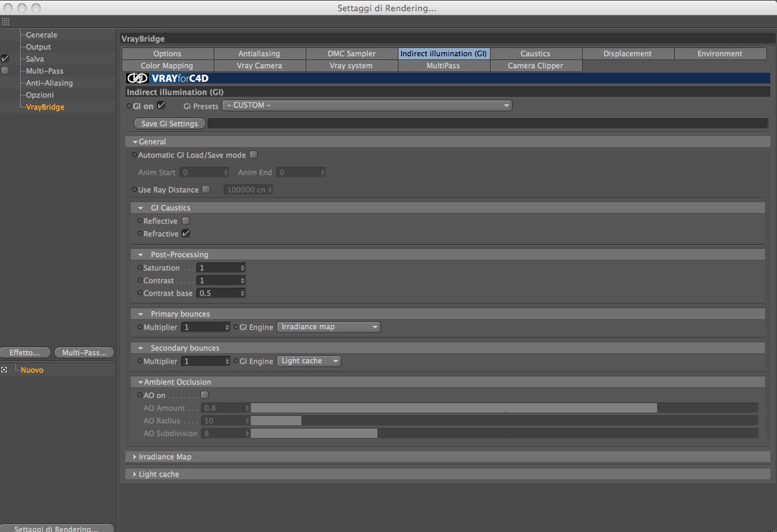Click the AO Amount slider bar
The height and width of the screenshot is (532, 777).
click(504, 408)
